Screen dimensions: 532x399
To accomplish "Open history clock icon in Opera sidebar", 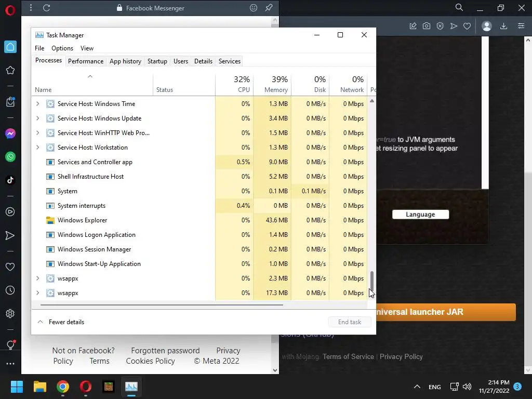I will click(10, 290).
